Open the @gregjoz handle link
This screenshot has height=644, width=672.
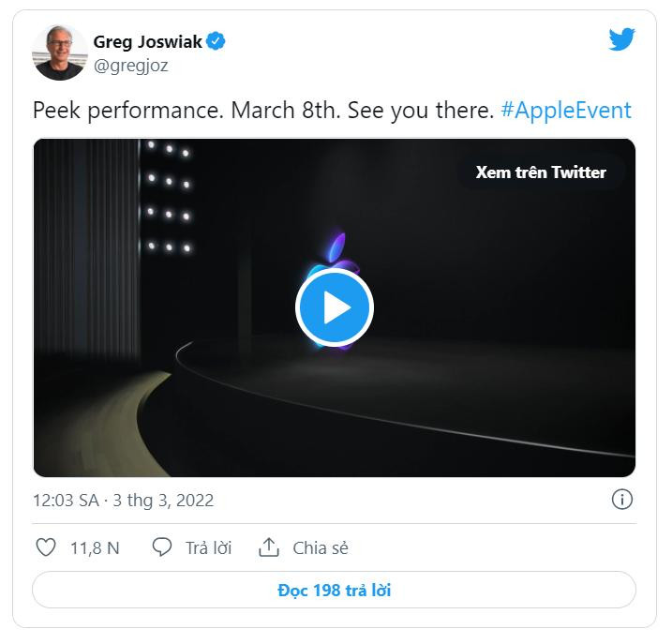click(130, 66)
